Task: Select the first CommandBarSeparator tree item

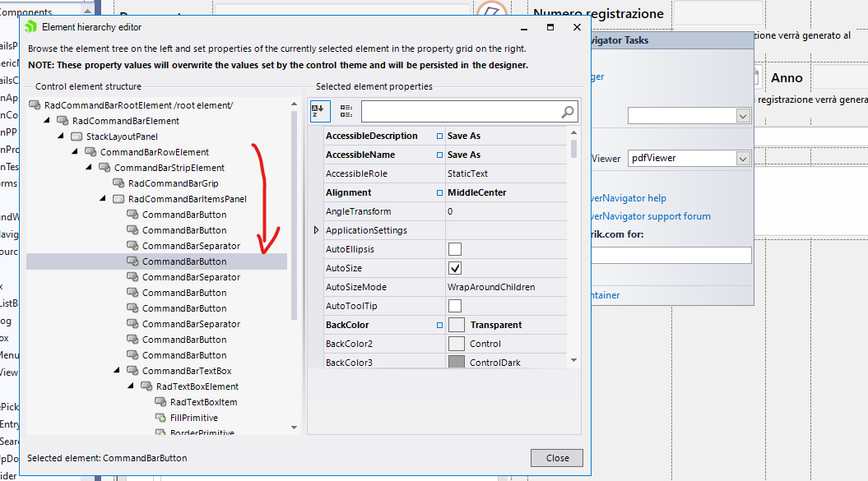Action: (191, 246)
